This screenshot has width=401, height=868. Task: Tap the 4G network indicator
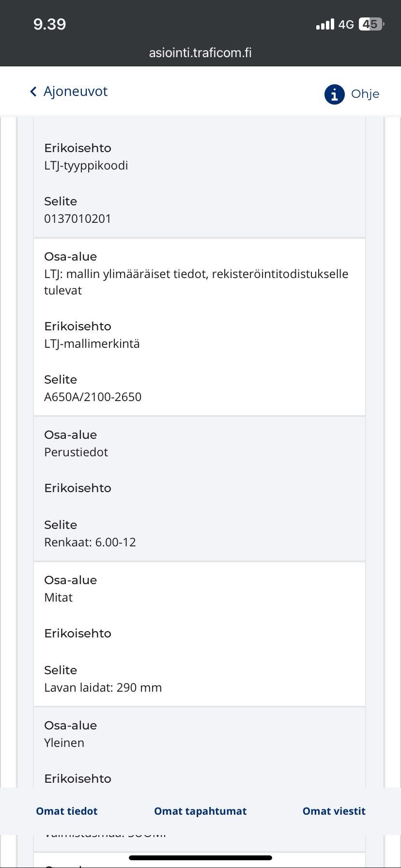point(346,24)
